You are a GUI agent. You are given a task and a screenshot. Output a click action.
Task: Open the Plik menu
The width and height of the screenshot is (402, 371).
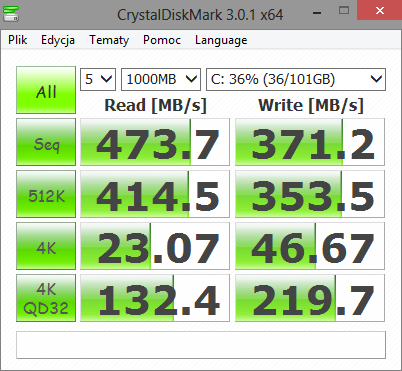tap(18, 40)
